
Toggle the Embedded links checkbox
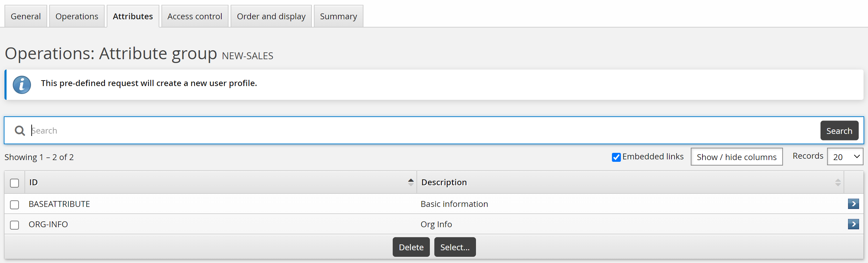pyautogui.click(x=616, y=157)
